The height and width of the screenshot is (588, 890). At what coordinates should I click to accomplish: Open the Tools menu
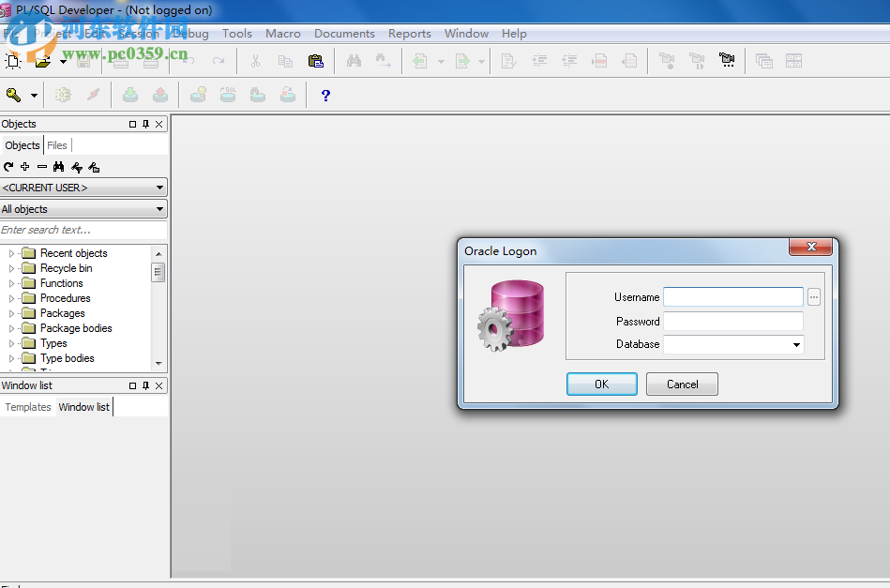click(236, 34)
